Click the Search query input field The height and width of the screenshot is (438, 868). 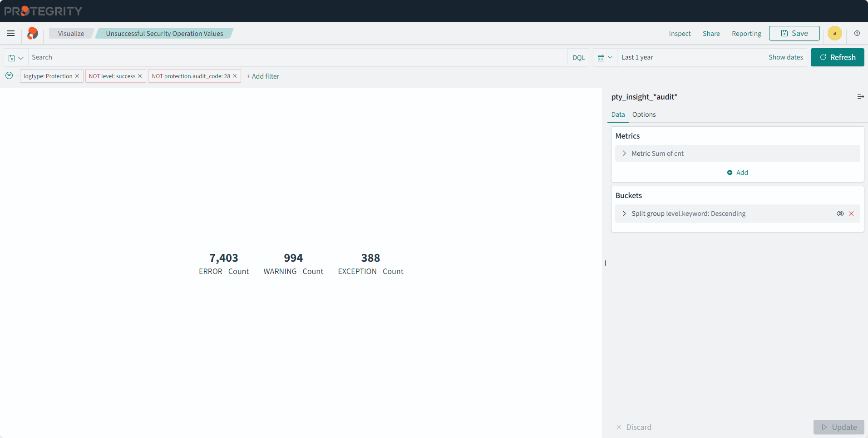tap(298, 57)
